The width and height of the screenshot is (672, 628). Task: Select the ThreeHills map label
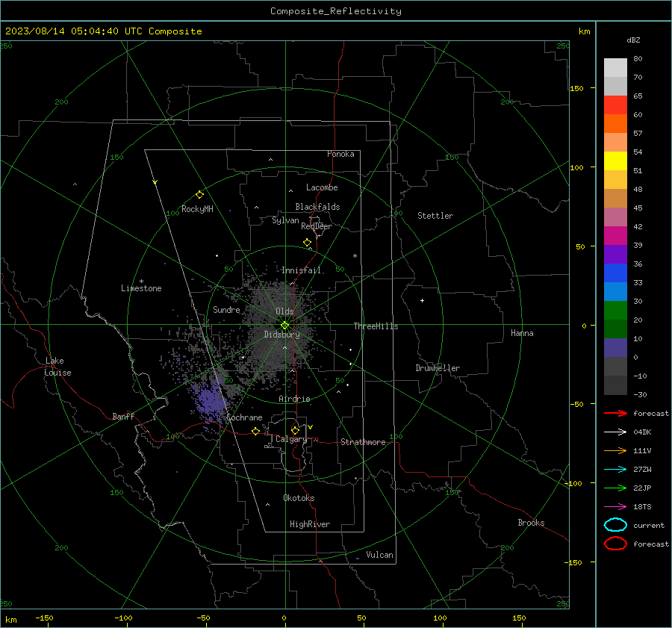tap(376, 326)
